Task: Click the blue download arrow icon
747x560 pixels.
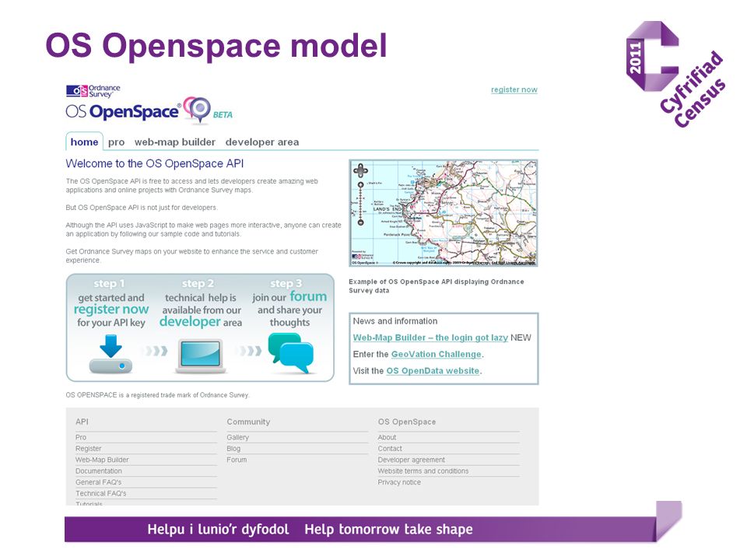Action: pyautogui.click(x=110, y=345)
